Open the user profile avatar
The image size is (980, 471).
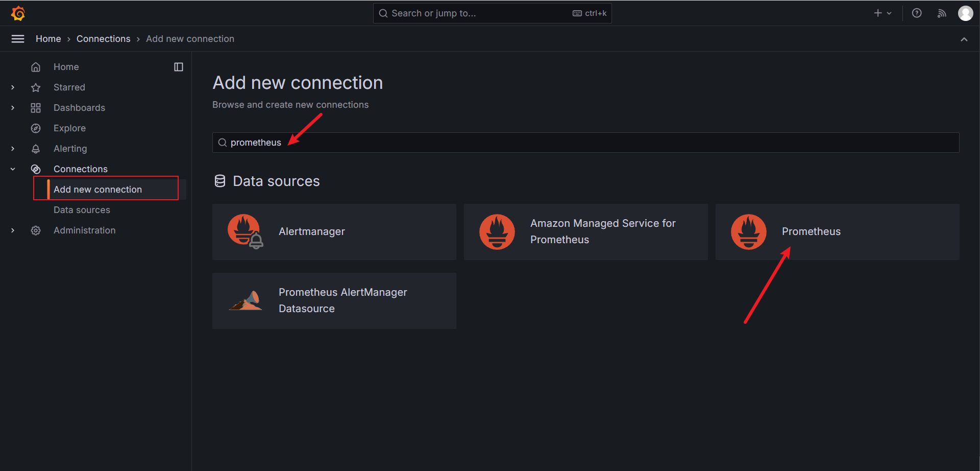[x=965, y=13]
